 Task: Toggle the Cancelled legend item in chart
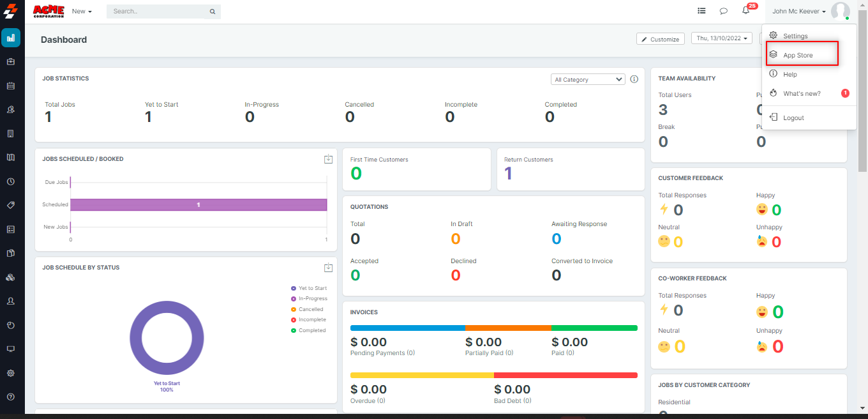(x=310, y=309)
